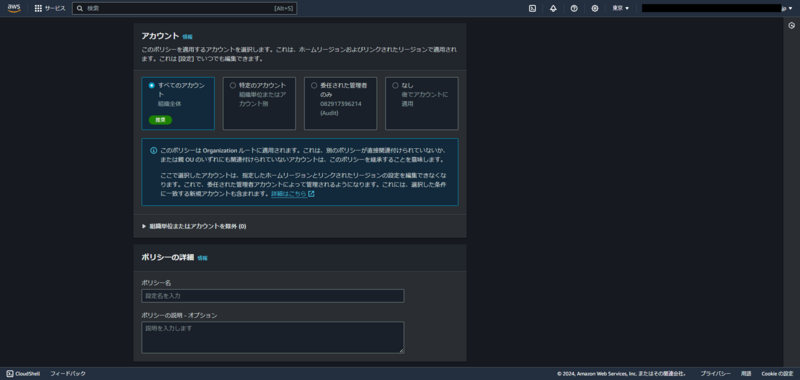Open 用語 link in footer
Viewport: 800px width, 380px height.
[746, 374]
